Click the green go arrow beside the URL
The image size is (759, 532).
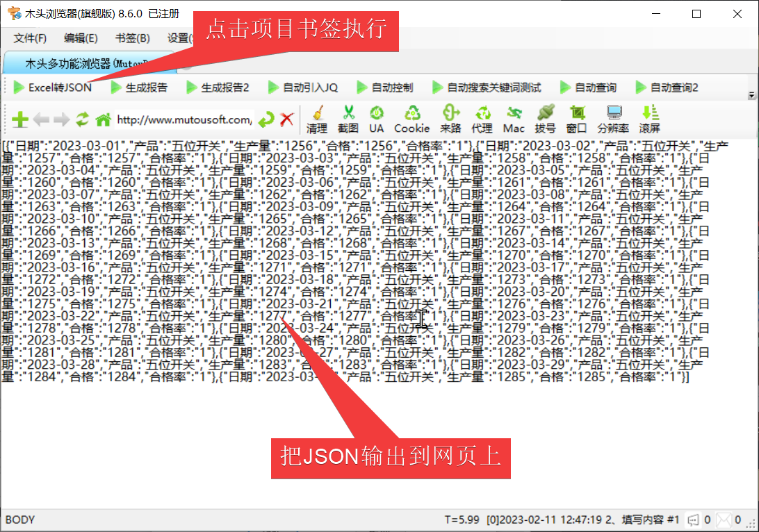point(266,119)
